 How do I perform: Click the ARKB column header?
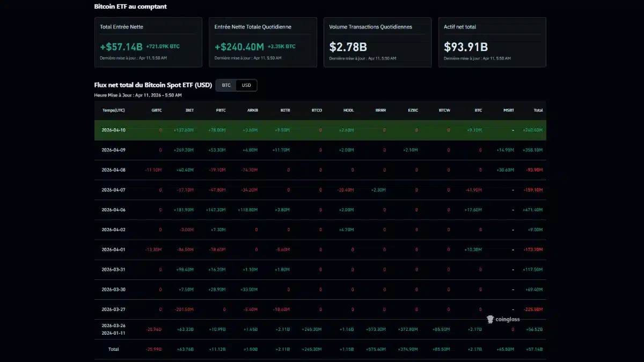(x=252, y=110)
